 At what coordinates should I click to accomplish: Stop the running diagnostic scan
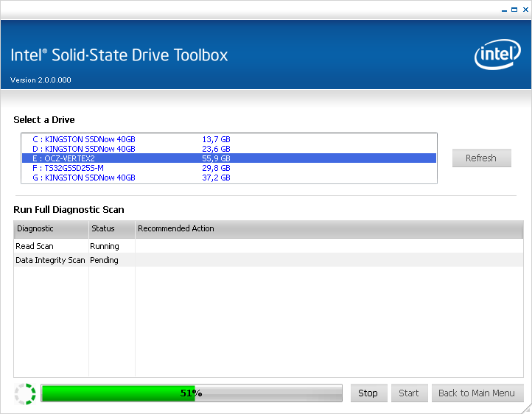(368, 393)
